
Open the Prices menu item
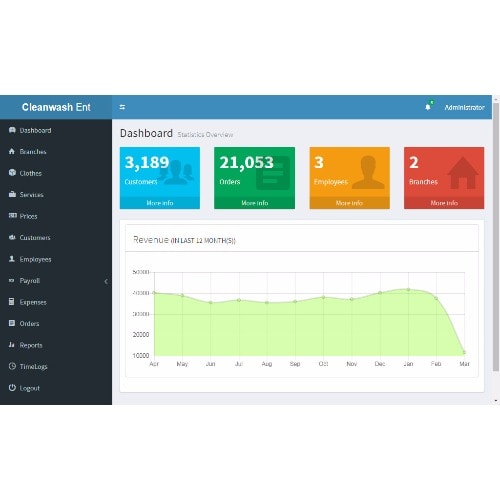56,216
